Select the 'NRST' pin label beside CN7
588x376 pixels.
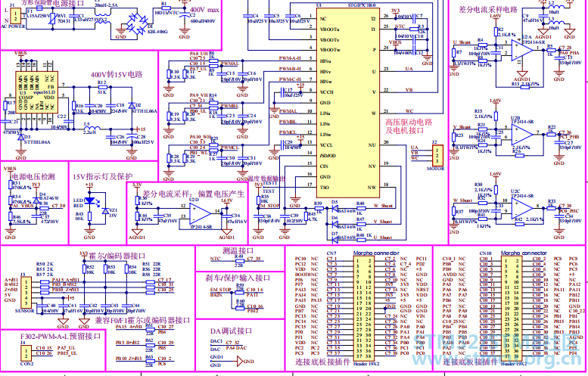pyautogui.click(x=422, y=290)
